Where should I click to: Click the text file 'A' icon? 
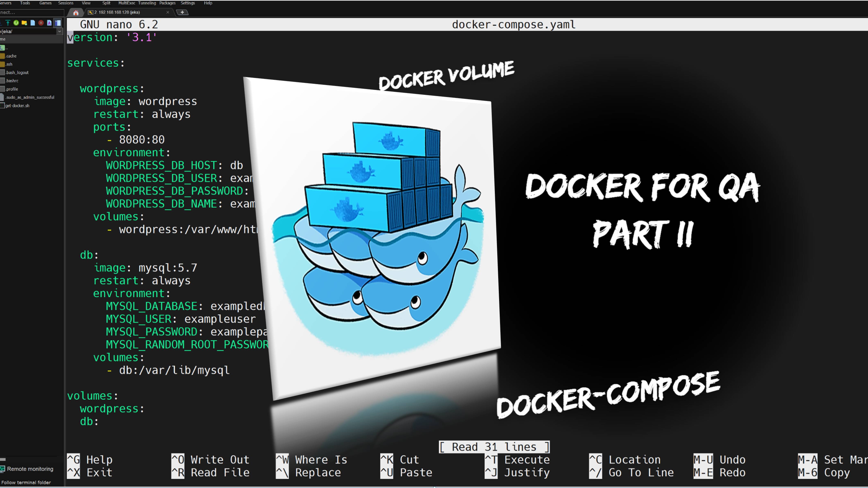pos(49,23)
